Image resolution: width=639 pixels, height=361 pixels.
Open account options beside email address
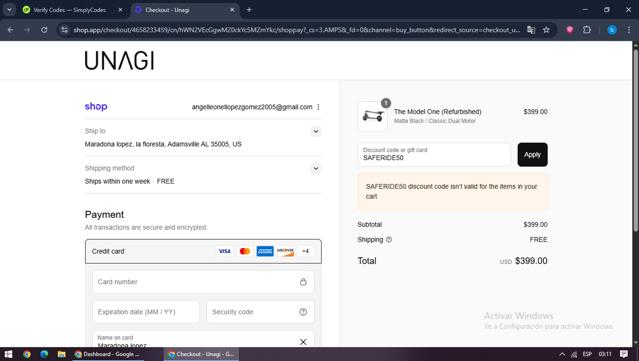click(x=318, y=107)
